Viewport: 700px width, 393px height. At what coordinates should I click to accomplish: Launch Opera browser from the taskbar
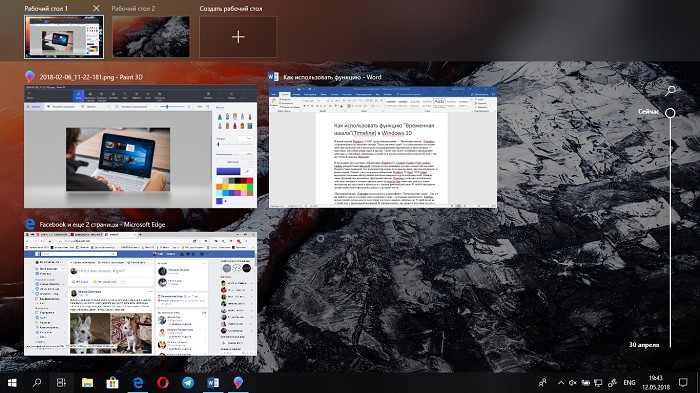click(163, 383)
